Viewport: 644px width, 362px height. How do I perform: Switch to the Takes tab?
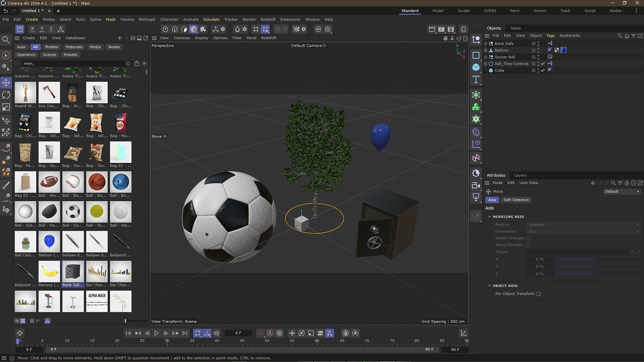515,28
